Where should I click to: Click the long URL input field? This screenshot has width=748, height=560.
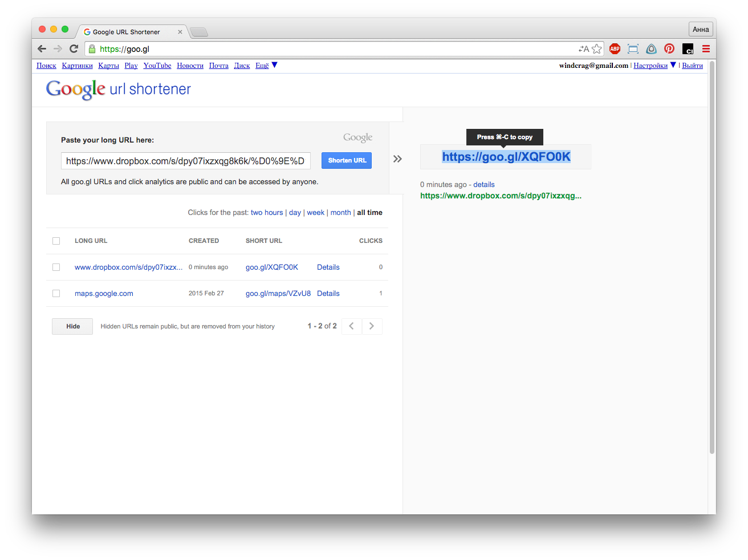click(x=185, y=161)
